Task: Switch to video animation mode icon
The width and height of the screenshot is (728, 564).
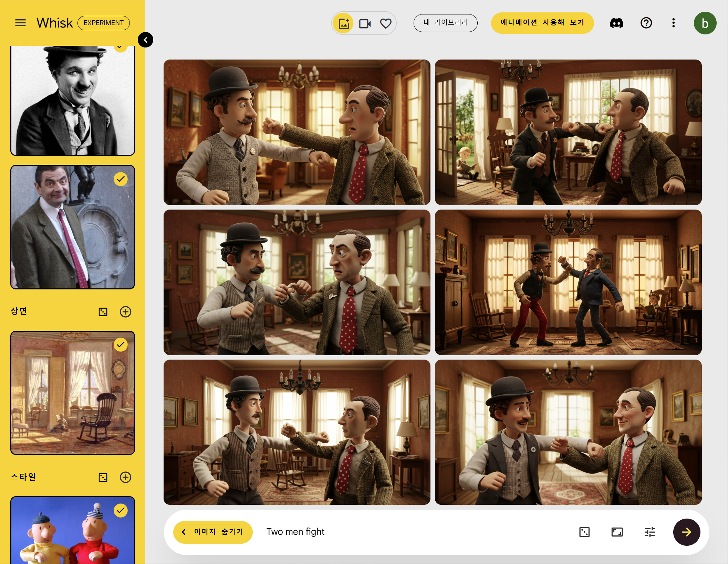Action: (365, 23)
